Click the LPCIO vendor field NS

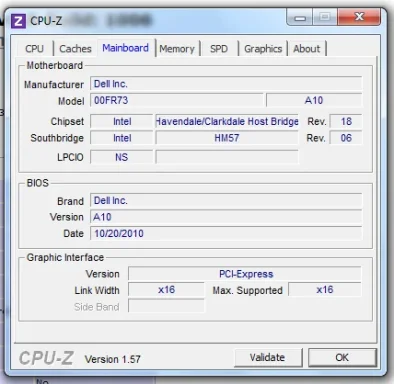tap(122, 157)
